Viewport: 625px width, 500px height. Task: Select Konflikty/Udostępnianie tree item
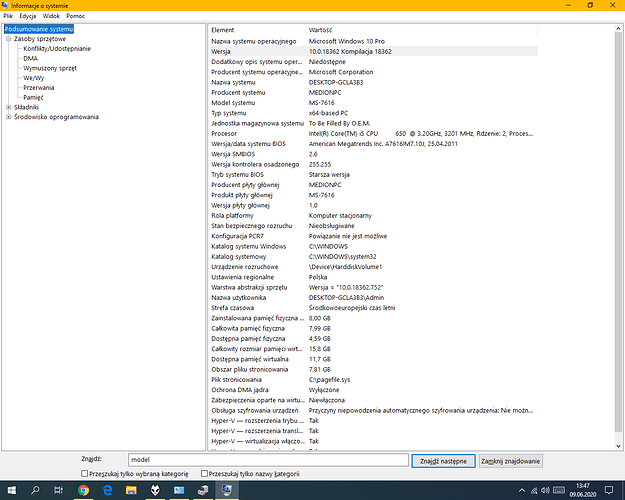click(57, 49)
